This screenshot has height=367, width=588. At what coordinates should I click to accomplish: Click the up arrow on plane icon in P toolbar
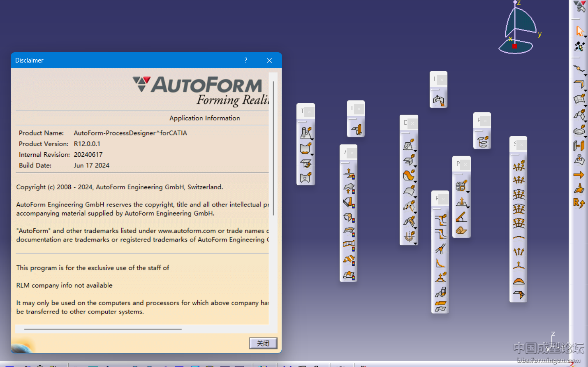[462, 202]
